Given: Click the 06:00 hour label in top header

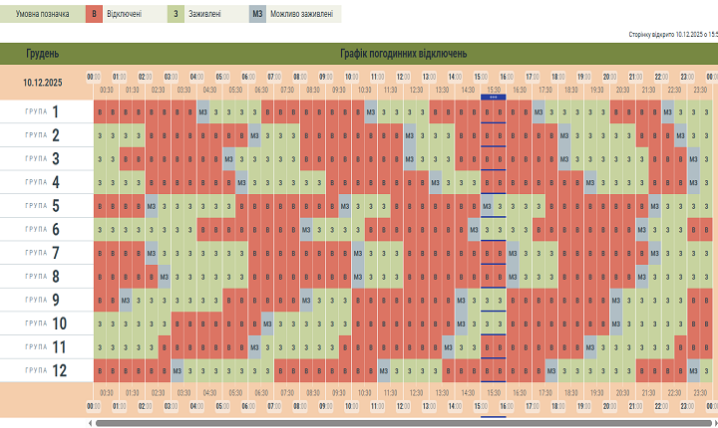Looking at the screenshot, I should click(248, 76).
